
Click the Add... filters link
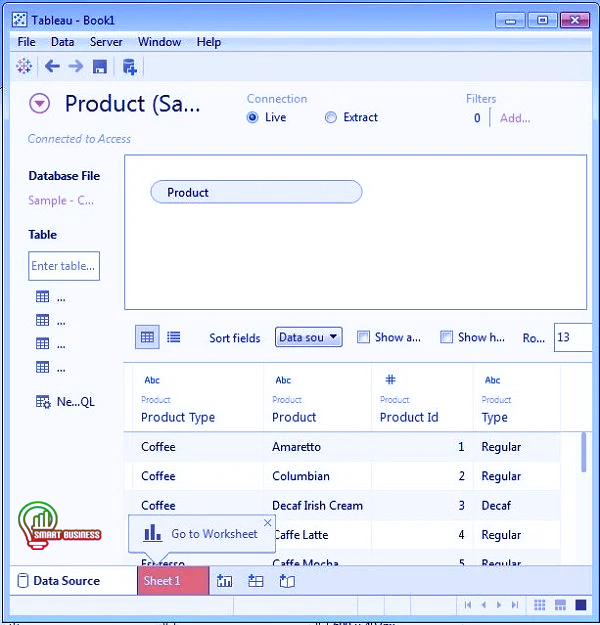515,118
